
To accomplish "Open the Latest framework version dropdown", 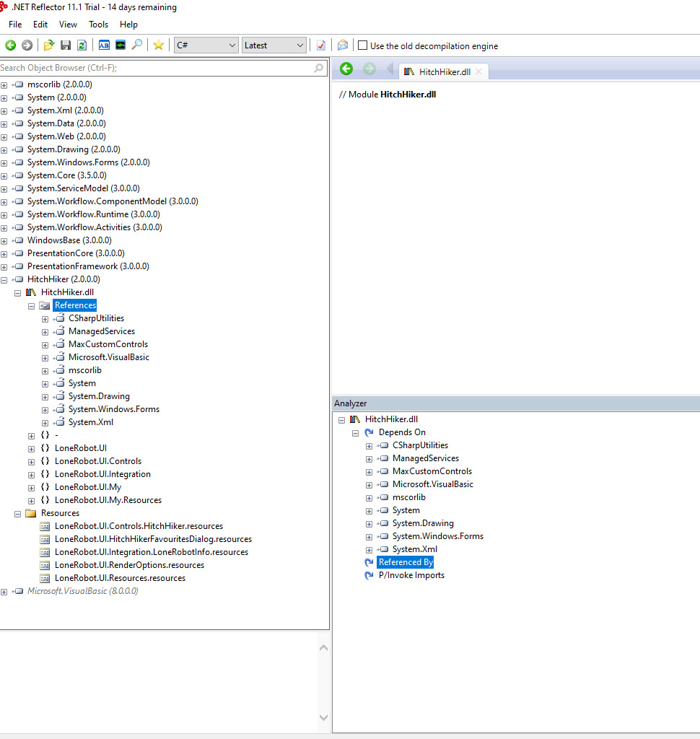I will [274, 45].
